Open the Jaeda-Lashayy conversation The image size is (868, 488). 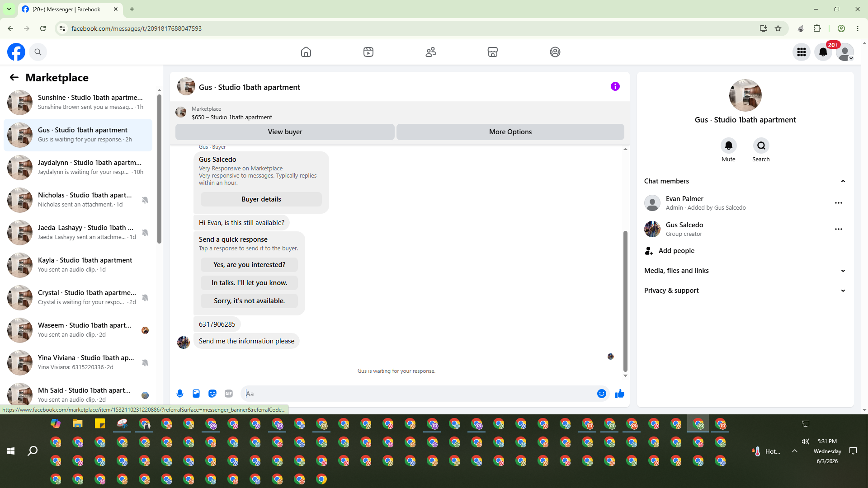coord(78,233)
